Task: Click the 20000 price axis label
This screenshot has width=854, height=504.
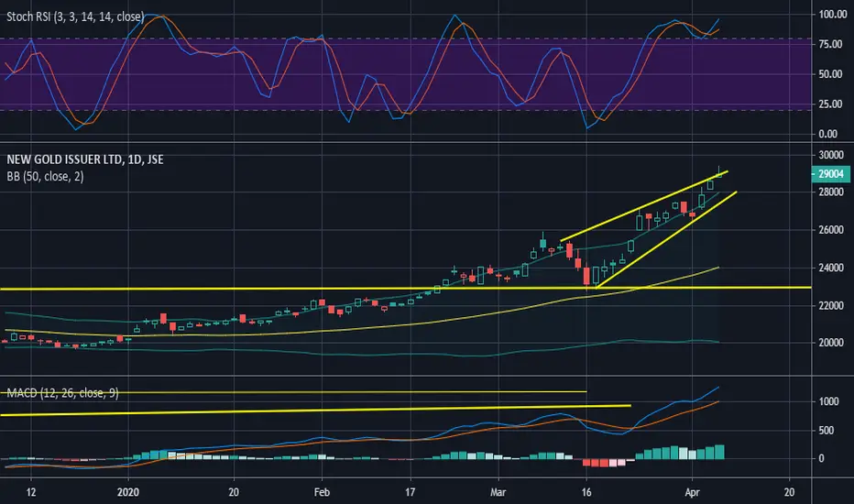Action: [831, 343]
